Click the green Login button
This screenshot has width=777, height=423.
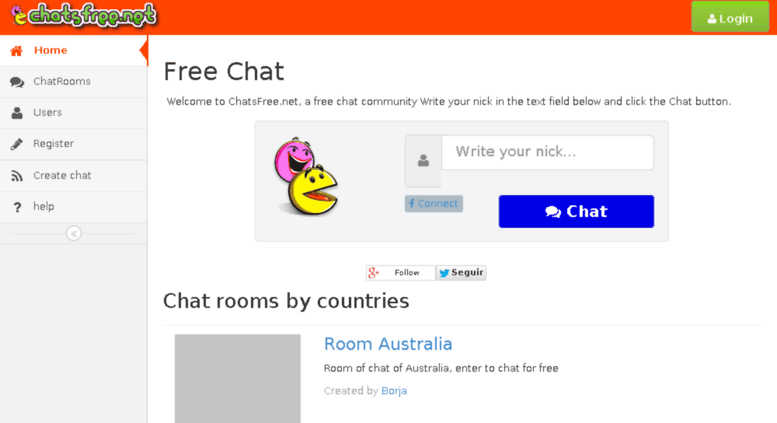[730, 17]
